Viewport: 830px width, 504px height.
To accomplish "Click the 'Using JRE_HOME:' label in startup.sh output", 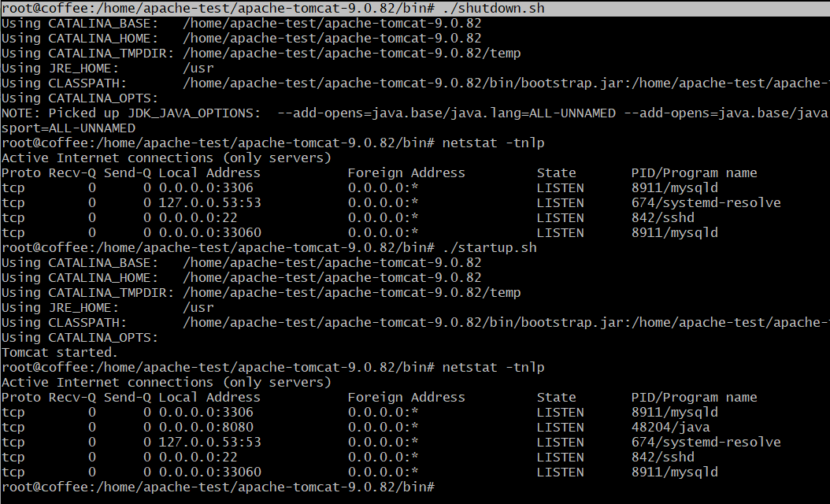I will tap(60, 308).
